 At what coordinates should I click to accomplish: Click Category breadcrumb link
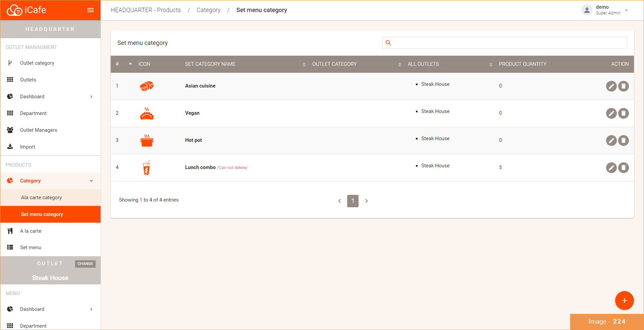(x=209, y=10)
